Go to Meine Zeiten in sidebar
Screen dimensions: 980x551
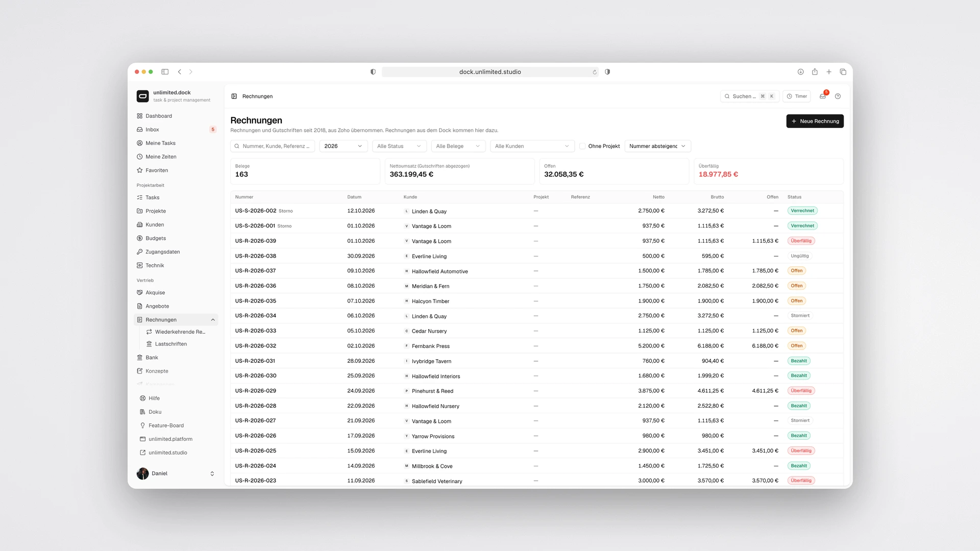176,157
